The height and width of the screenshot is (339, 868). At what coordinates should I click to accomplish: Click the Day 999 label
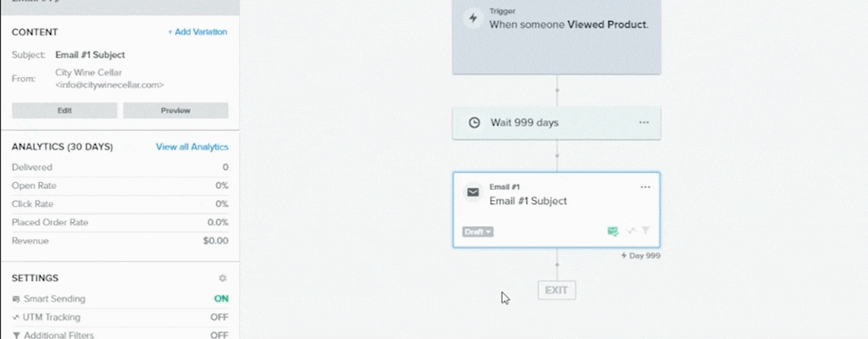click(641, 256)
